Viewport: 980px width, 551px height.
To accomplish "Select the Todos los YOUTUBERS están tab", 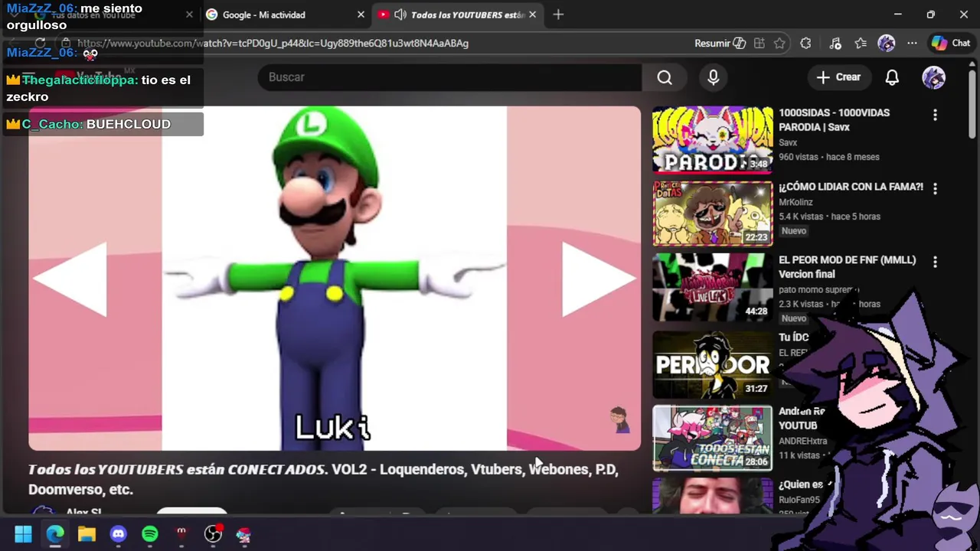I will point(458,15).
